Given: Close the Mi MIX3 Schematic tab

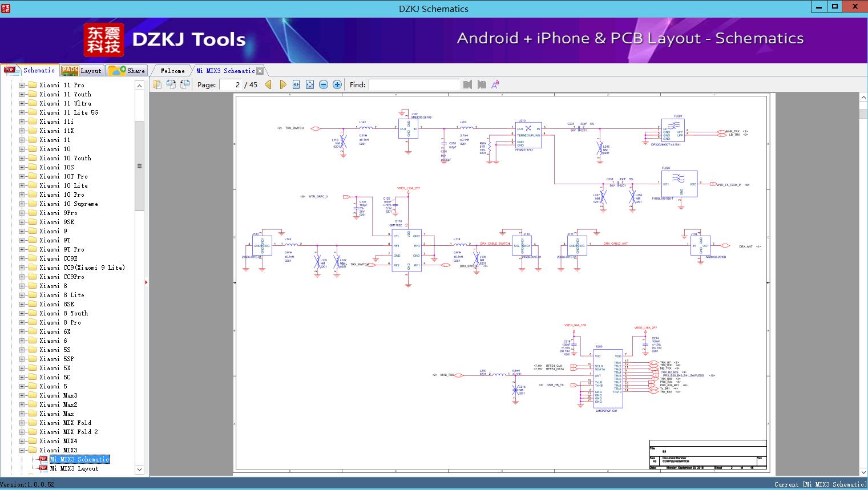Looking at the screenshot, I should [260, 71].
